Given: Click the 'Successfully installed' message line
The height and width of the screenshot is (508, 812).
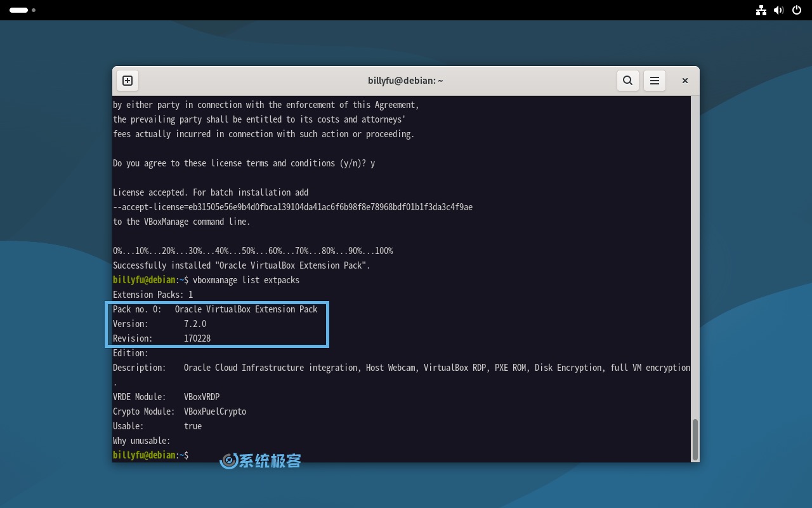Looking at the screenshot, I should [x=242, y=265].
